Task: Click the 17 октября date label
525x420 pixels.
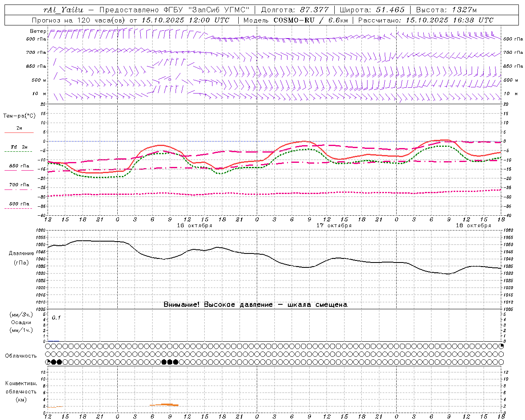Action: pyautogui.click(x=334, y=226)
